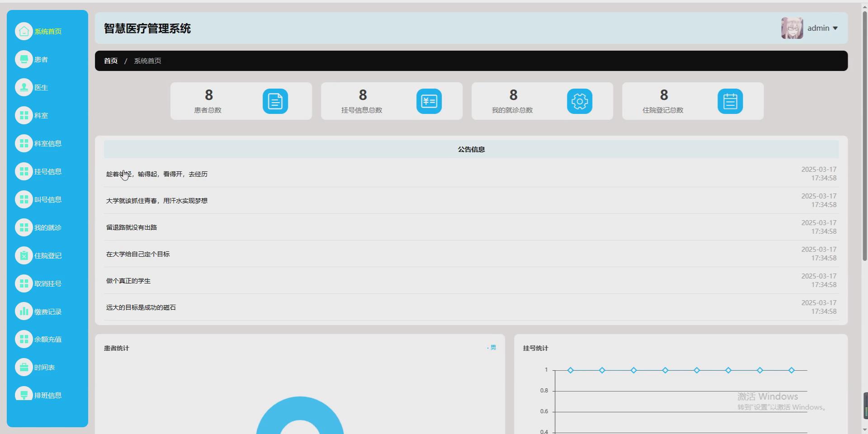Screen dimensions: 868x434
Task: Click the 首页 breadcrumb link
Action: (x=111, y=61)
